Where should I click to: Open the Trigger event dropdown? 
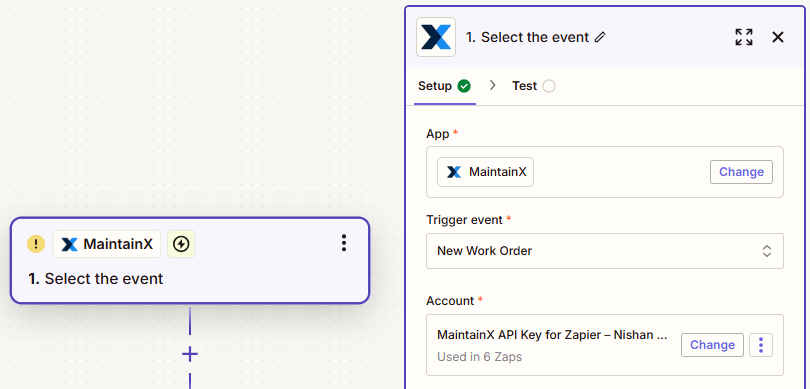tap(604, 251)
